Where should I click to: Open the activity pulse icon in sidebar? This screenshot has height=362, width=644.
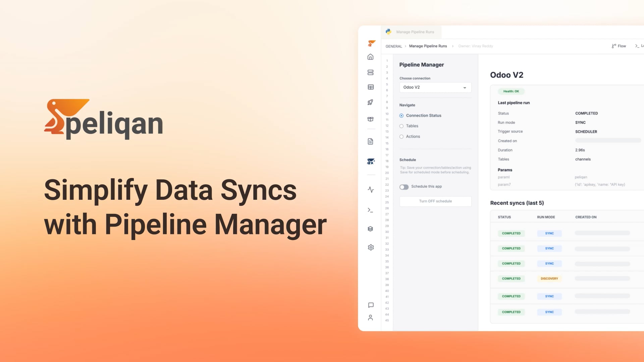click(371, 190)
